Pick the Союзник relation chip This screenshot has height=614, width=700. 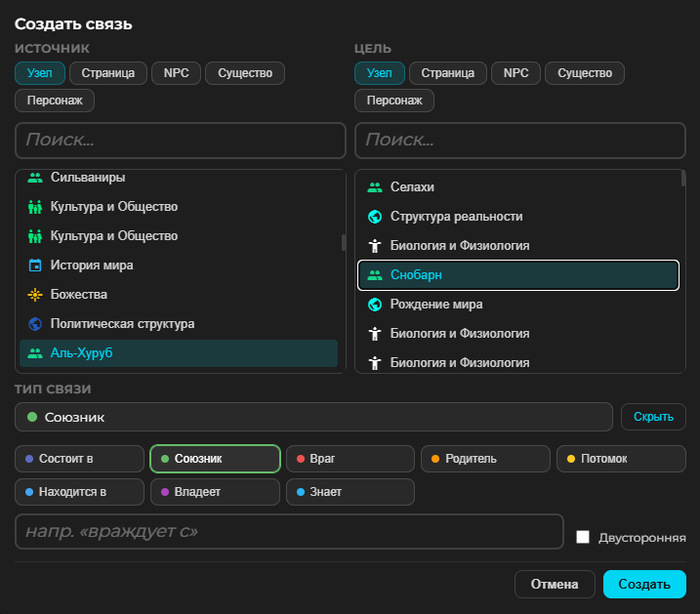(215, 459)
